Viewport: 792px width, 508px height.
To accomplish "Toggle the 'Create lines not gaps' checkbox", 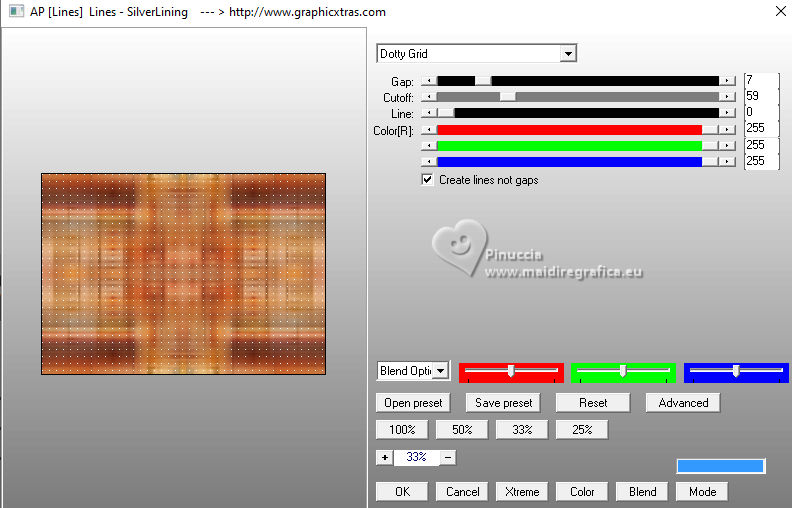I will pyautogui.click(x=427, y=180).
